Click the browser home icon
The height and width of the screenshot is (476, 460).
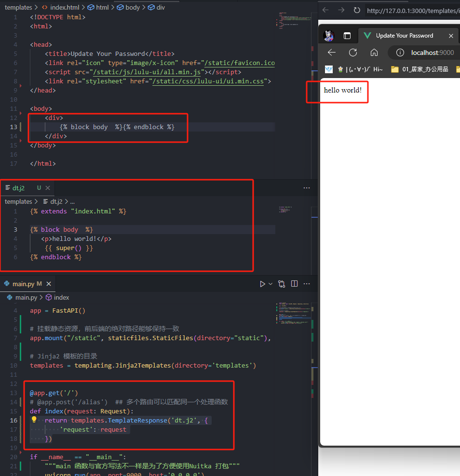(x=374, y=53)
